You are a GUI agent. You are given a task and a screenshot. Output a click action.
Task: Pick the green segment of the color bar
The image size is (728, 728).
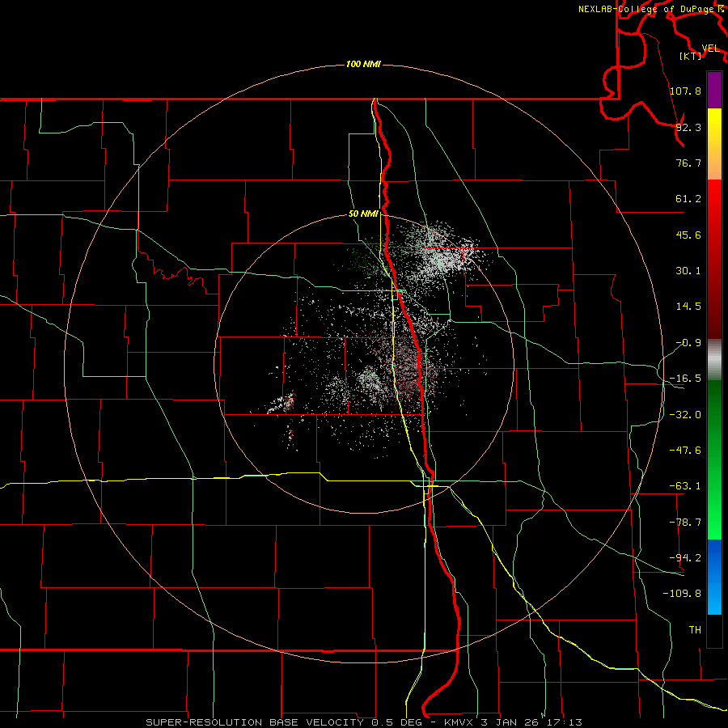(x=714, y=459)
